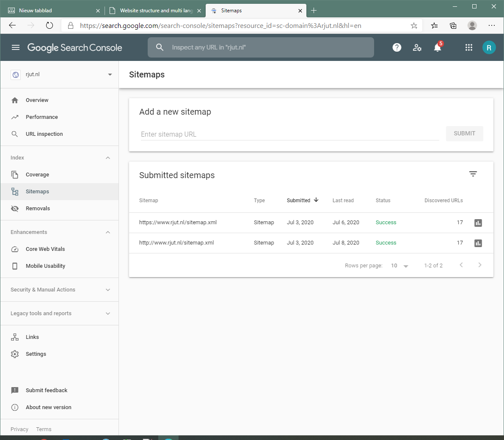Open the Terms link
Image resolution: width=504 pixels, height=440 pixels.
coord(44,429)
